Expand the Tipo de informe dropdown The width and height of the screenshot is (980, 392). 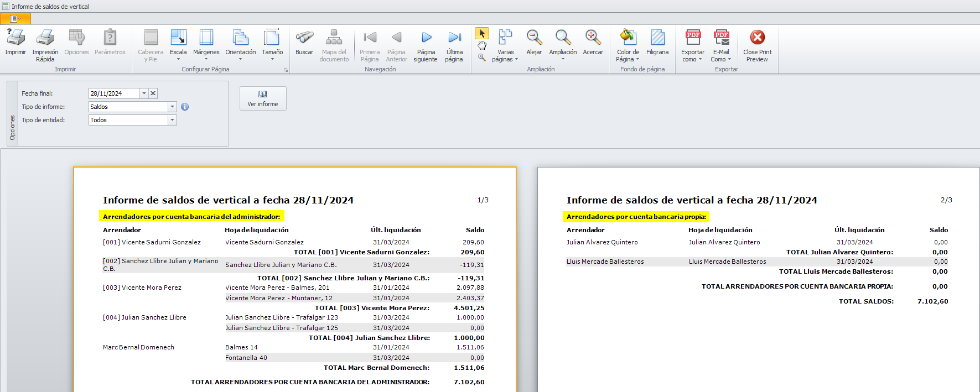pos(172,107)
